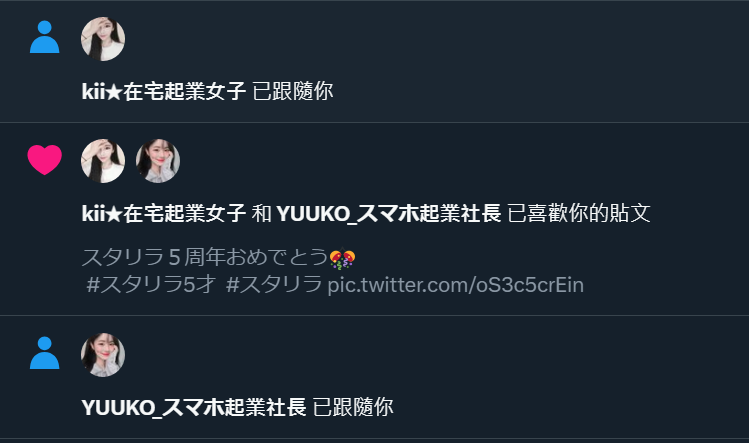Open the liked post スタリラ５周年おめでとう text
The height and width of the screenshot is (443, 749).
[205, 257]
